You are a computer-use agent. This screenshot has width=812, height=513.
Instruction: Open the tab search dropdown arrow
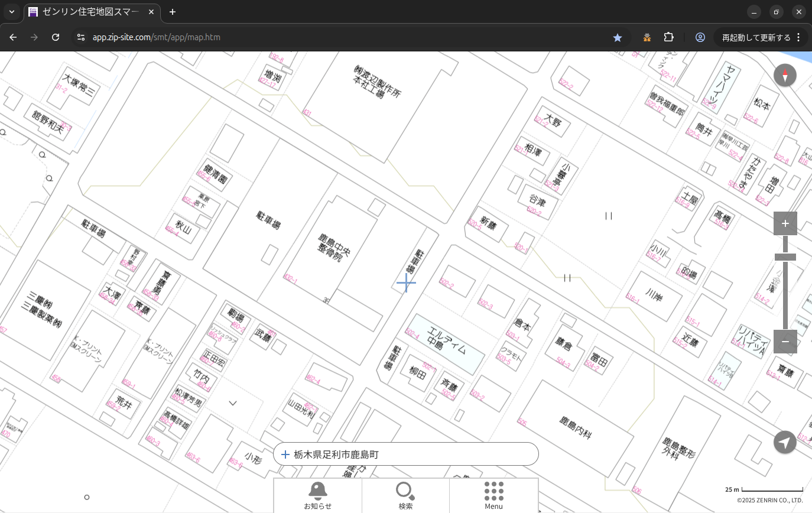tap(11, 12)
